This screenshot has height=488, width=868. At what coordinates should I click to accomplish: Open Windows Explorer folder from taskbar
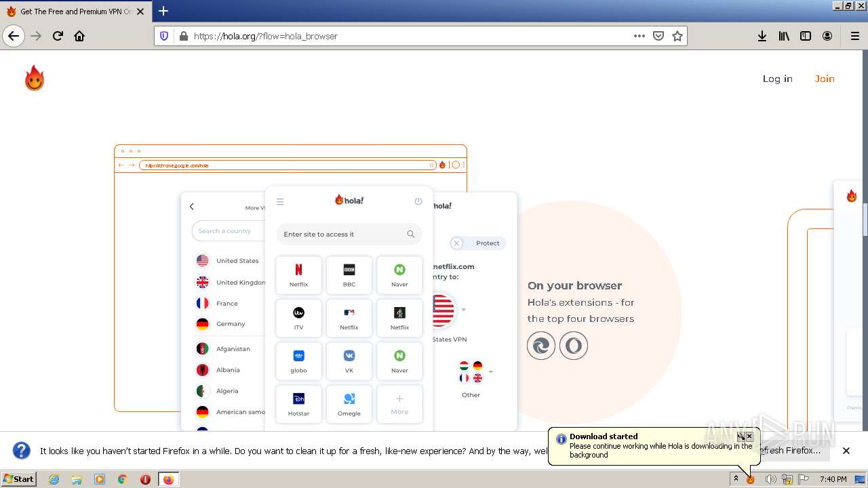point(77,479)
